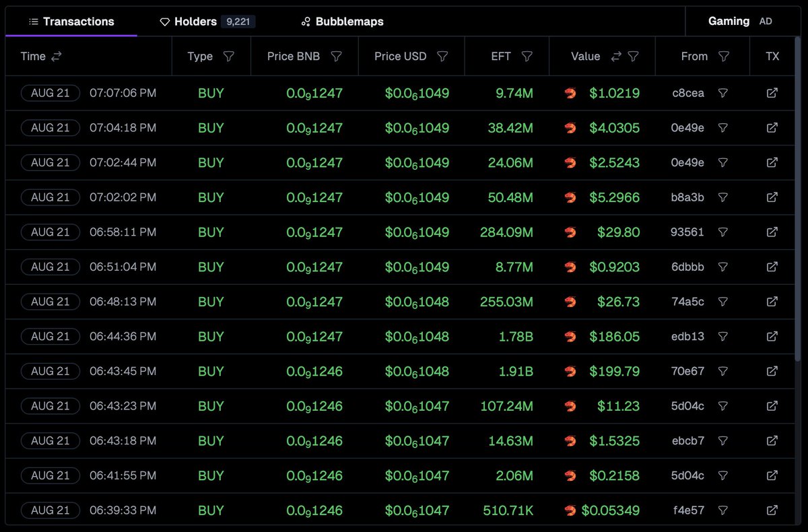Click the AUG 21 badge at 07:07:06 PM
Image resolution: width=808 pixels, height=532 pixels.
pos(50,93)
